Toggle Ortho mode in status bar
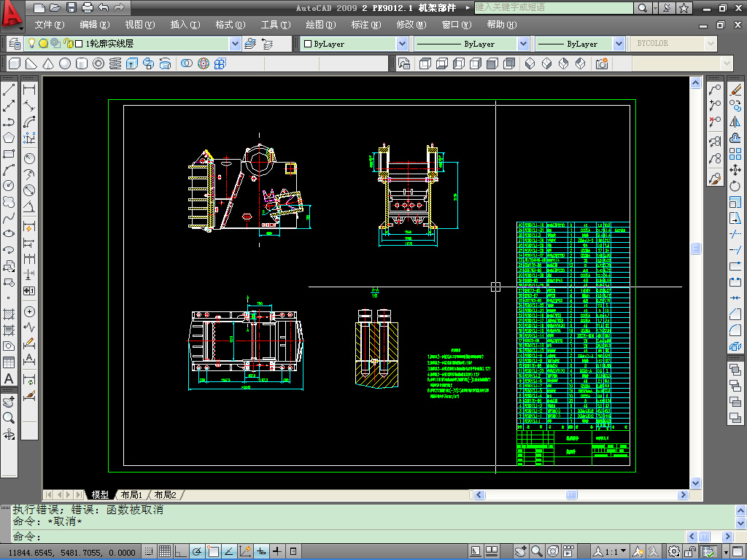 pyautogui.click(x=181, y=551)
